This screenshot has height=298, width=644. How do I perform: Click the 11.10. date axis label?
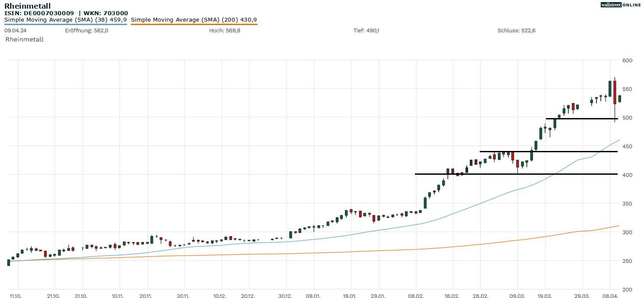pyautogui.click(x=16, y=296)
